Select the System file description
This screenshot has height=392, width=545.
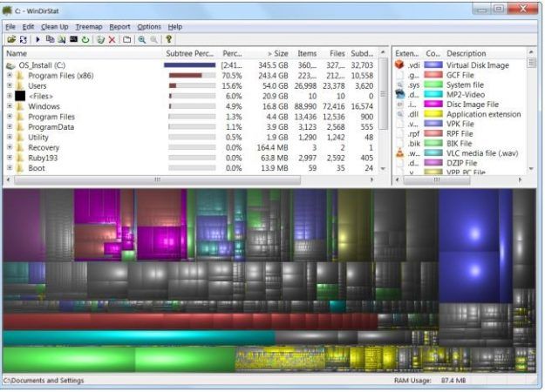tap(465, 84)
